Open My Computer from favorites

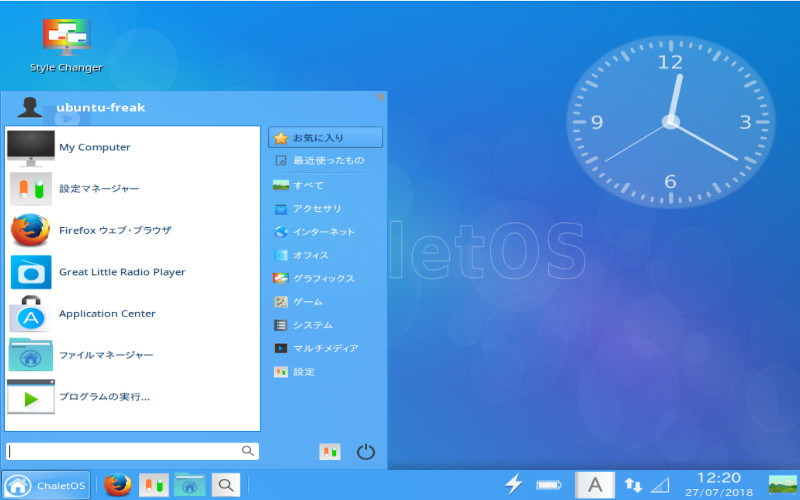133,147
